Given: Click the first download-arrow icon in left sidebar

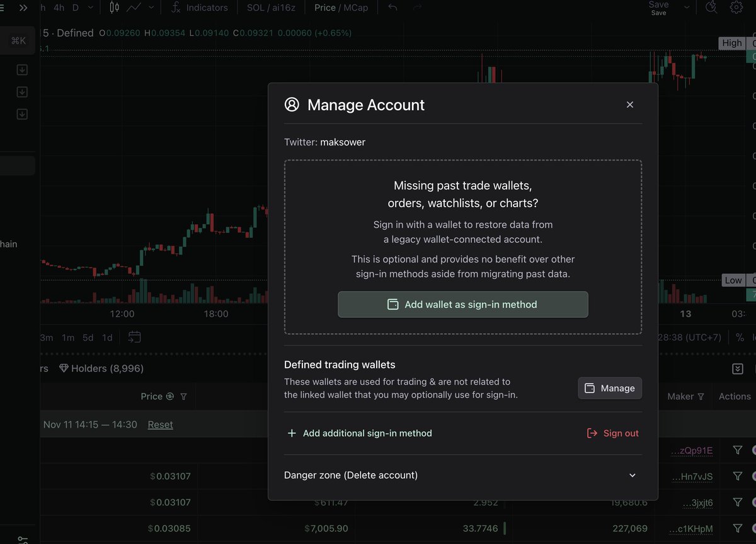Looking at the screenshot, I should (22, 70).
